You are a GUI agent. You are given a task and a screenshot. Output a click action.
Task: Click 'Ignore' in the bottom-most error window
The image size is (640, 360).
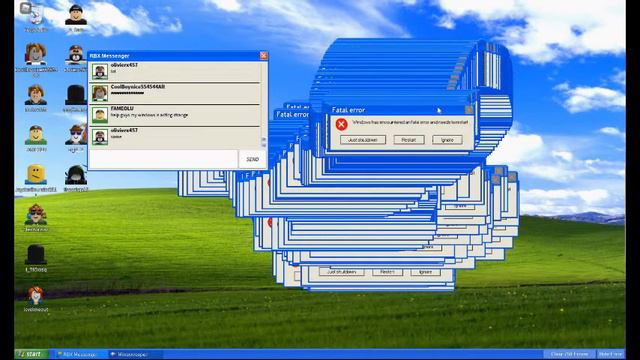pos(425,272)
